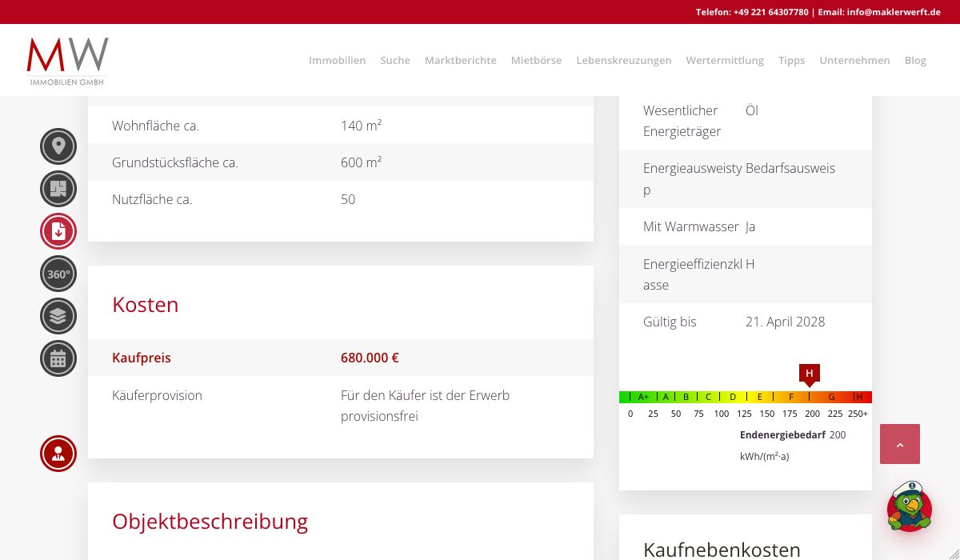Image resolution: width=960 pixels, height=560 pixels.
Task: Click the Kosten section heading
Action: 145,305
